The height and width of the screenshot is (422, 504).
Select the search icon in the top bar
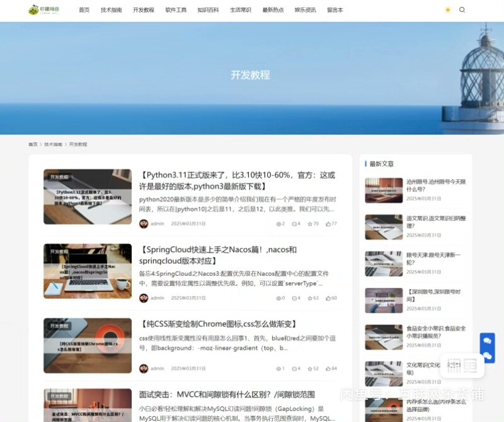point(462,11)
